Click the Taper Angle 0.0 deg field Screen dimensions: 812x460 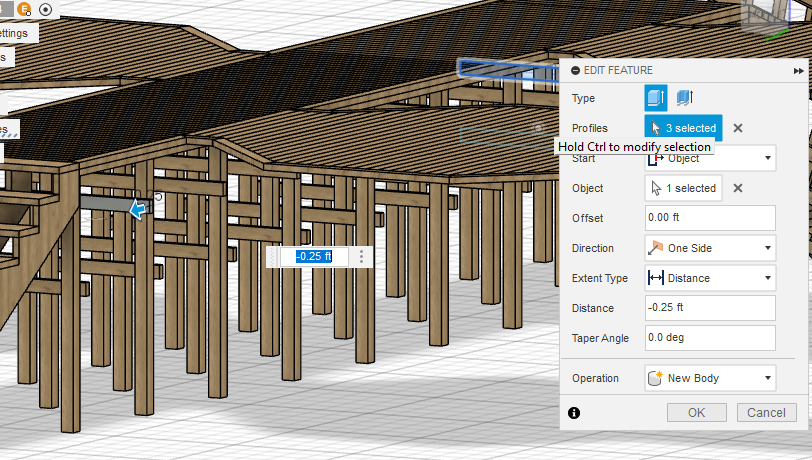710,338
